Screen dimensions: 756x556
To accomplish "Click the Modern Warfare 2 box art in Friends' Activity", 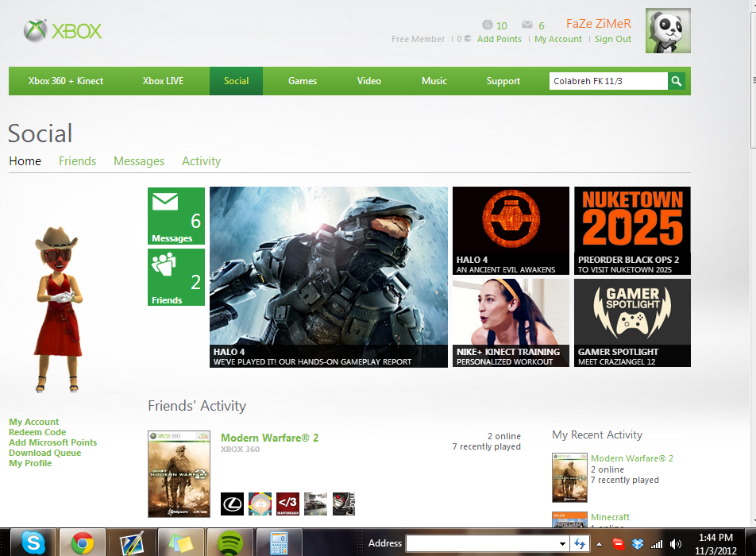I will tap(179, 474).
